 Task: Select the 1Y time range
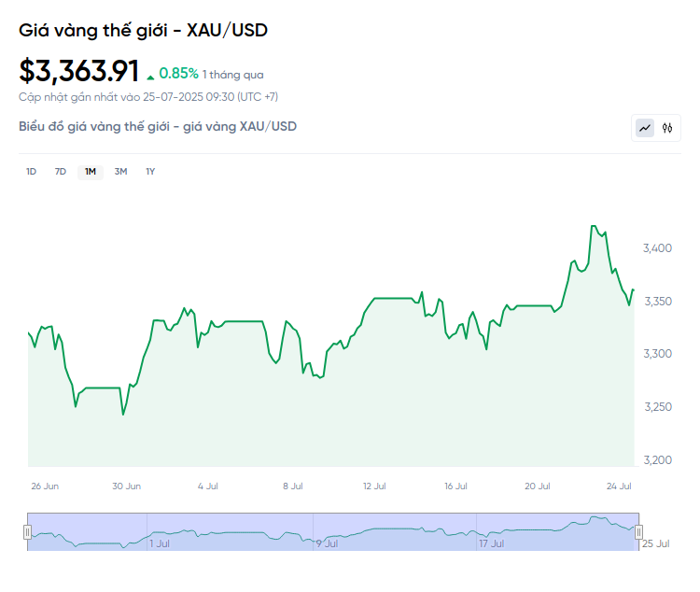pyautogui.click(x=150, y=171)
